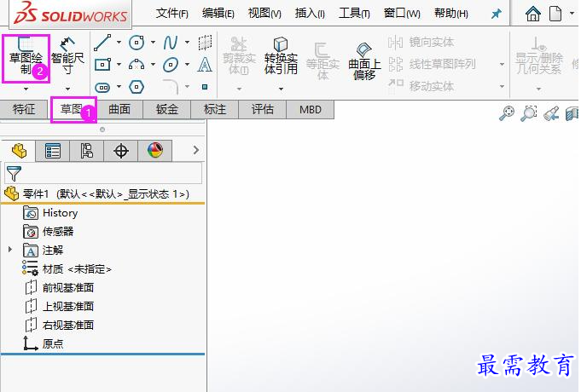Open the ConfigurationManager tab
Screen dimensions: 581x392
(86, 151)
